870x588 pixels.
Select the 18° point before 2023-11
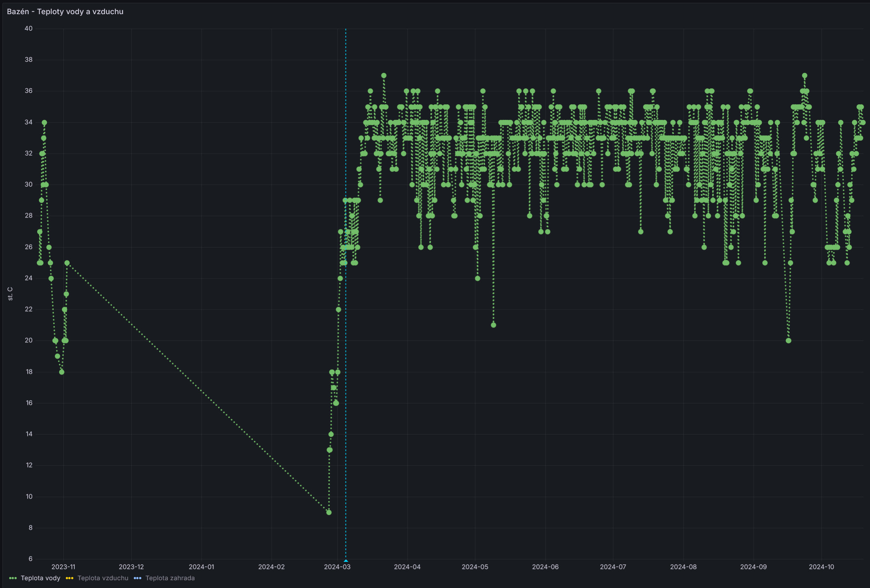point(62,372)
